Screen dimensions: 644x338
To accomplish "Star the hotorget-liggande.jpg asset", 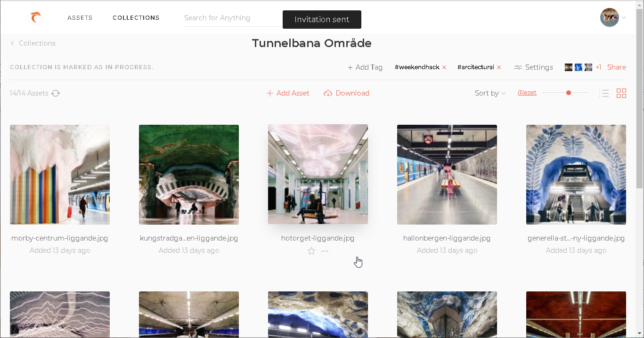I will [311, 251].
